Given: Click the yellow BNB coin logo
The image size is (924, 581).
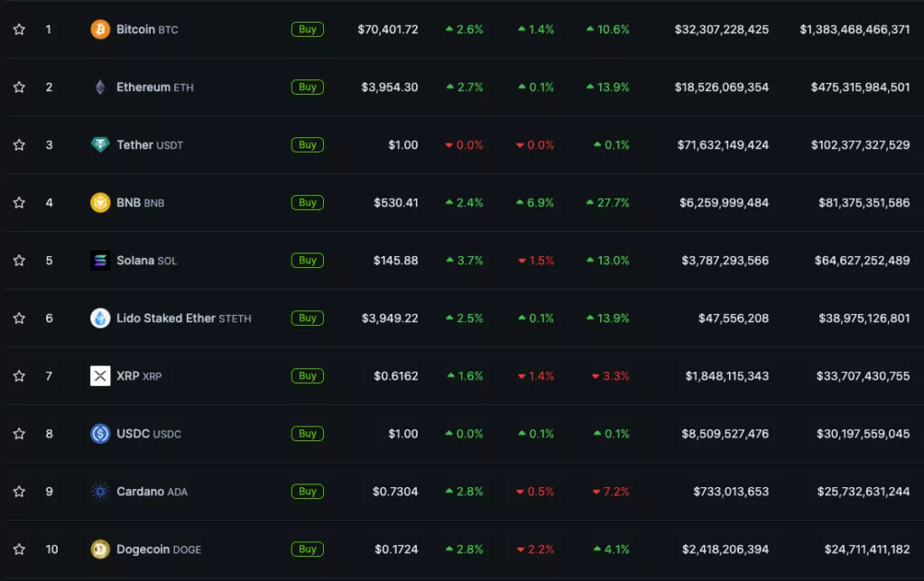Looking at the screenshot, I should 100,203.
